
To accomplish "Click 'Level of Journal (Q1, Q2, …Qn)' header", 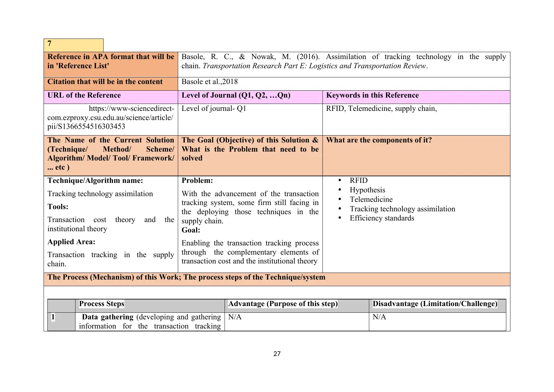I will click(250, 97).
